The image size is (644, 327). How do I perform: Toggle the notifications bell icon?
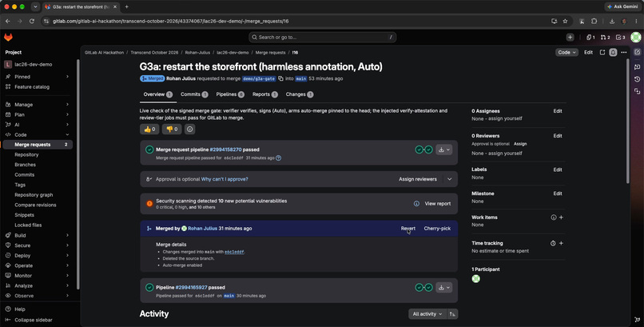point(613,53)
